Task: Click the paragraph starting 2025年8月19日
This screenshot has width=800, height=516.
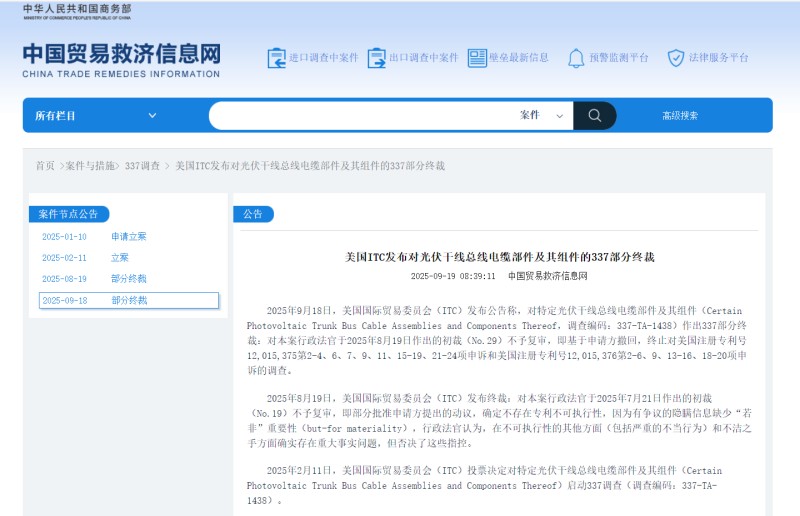Action: coord(498,421)
